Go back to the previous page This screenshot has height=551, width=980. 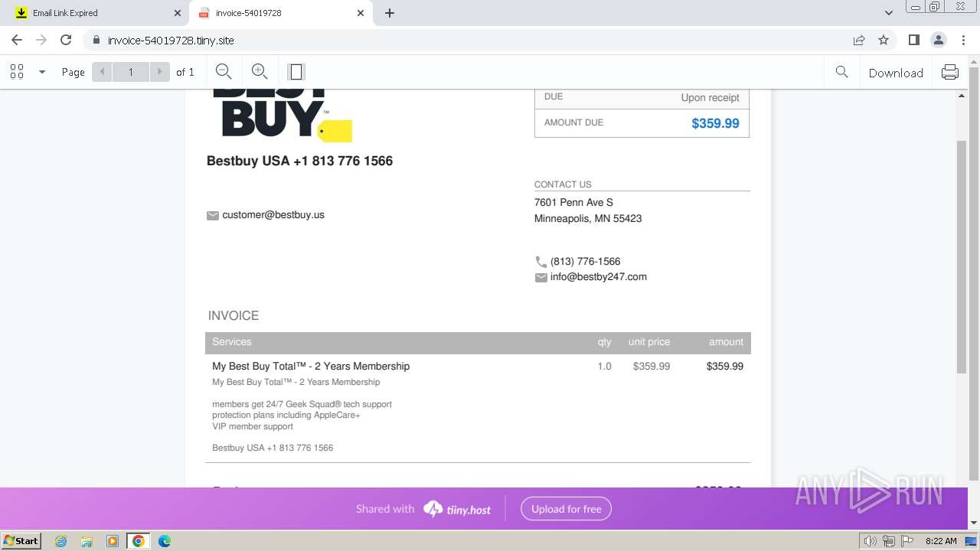click(x=17, y=40)
